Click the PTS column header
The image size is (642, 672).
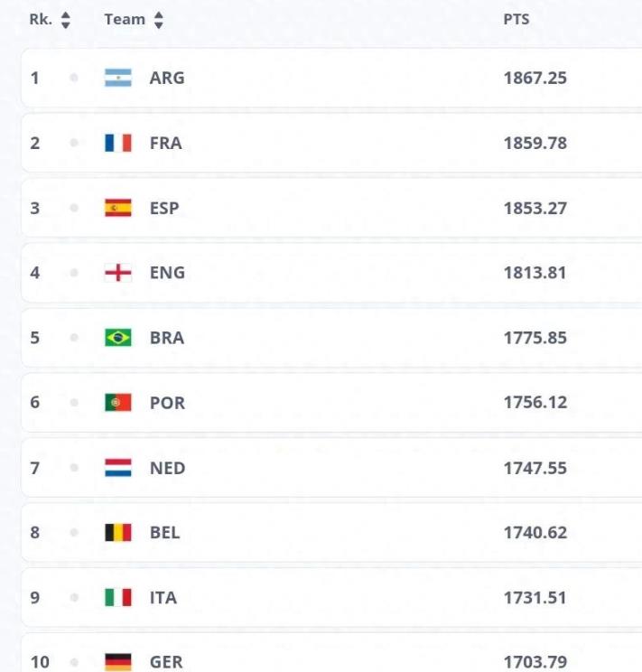click(x=516, y=20)
